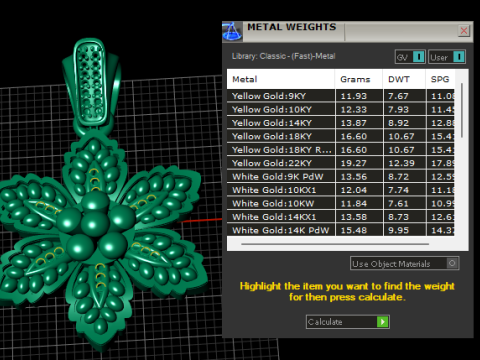This screenshot has width=480, height=360.
Task: Click the vertical scrollbar of metals table
Action: coord(462,110)
